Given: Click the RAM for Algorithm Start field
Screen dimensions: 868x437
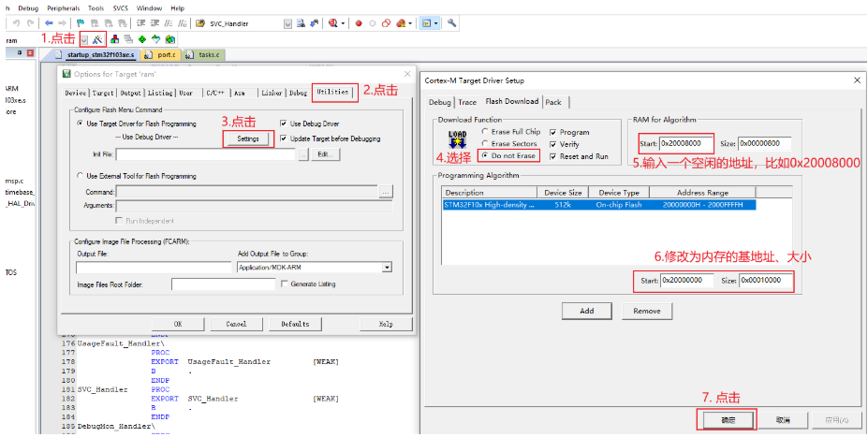Looking at the screenshot, I should pos(685,143).
